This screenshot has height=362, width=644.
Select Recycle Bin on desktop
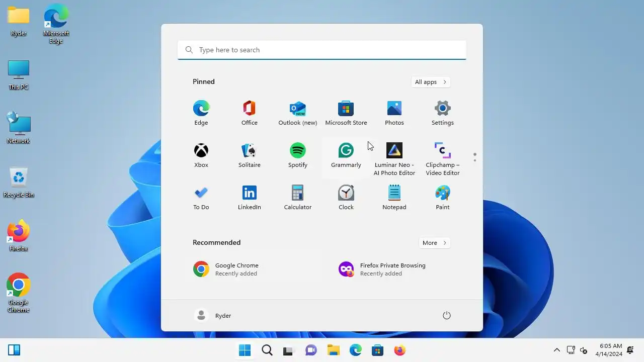coord(19,182)
